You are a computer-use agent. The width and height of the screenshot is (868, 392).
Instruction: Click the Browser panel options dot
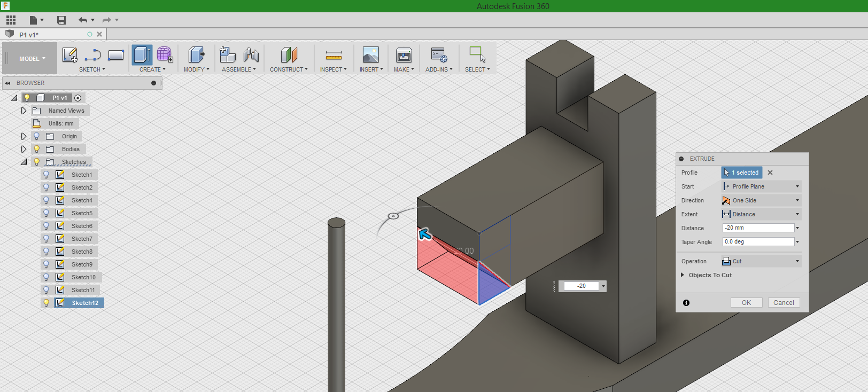pyautogui.click(x=153, y=83)
